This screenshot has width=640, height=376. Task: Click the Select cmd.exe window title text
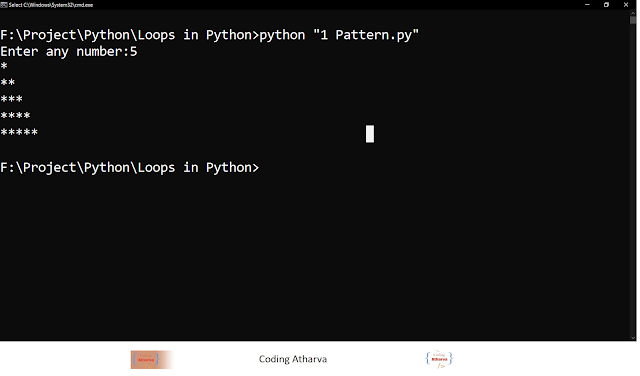pyautogui.click(x=51, y=5)
